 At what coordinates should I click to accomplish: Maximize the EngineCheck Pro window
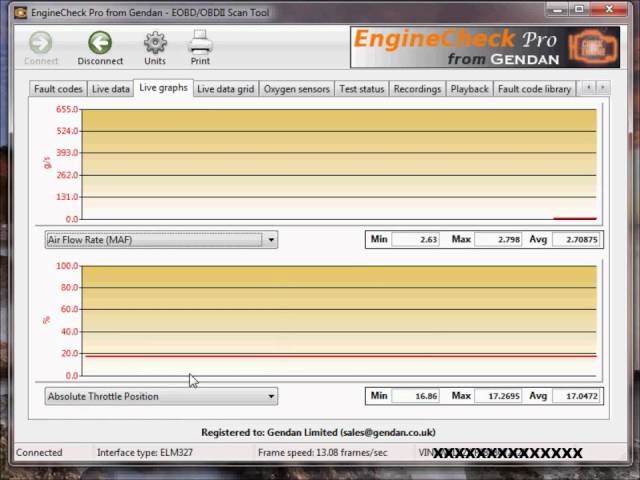[x=579, y=9]
